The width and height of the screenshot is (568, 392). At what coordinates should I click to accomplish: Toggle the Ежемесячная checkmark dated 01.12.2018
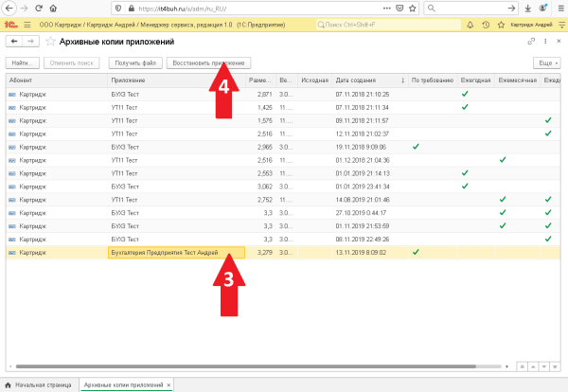click(504, 160)
